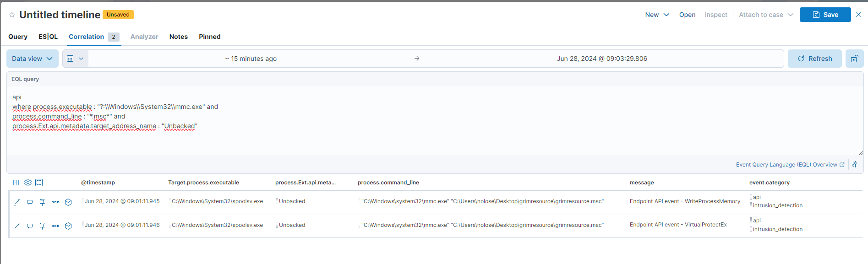
Task: Click inside the EQL query text area
Action: click(412, 137)
